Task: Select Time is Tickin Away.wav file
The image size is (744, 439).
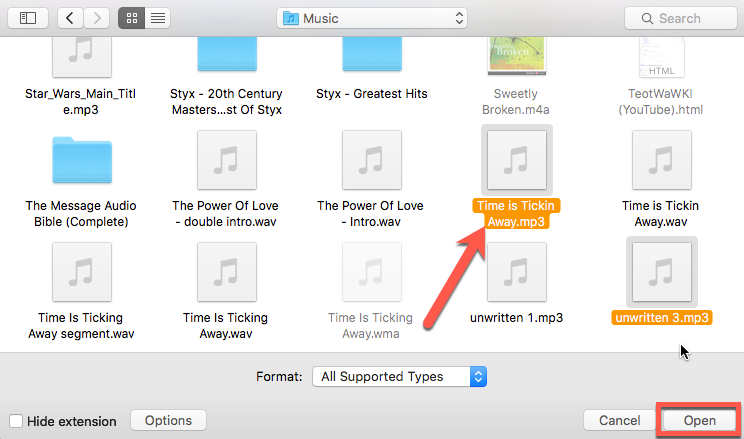Action: pos(661,160)
